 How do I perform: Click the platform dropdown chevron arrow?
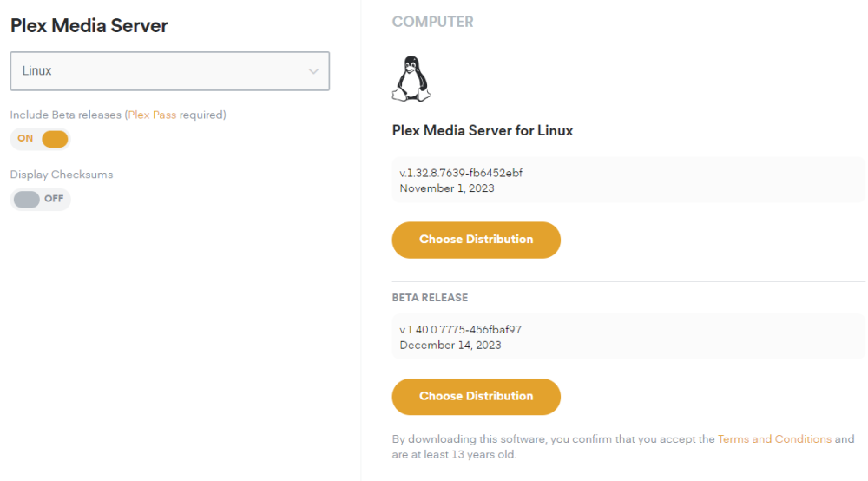pos(313,71)
